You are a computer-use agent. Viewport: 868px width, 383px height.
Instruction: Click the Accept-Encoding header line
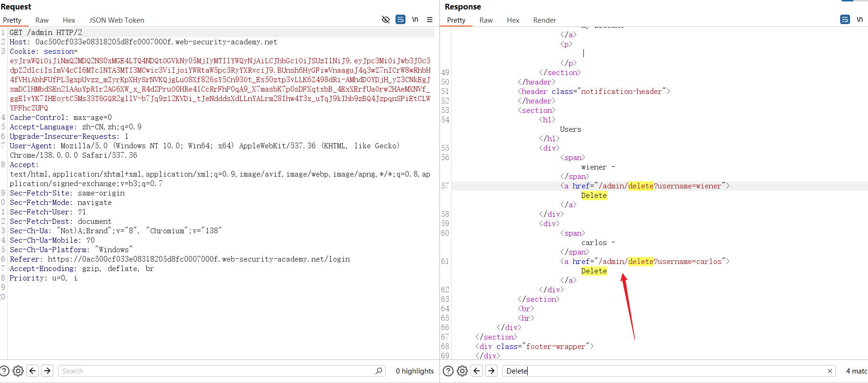coord(82,269)
